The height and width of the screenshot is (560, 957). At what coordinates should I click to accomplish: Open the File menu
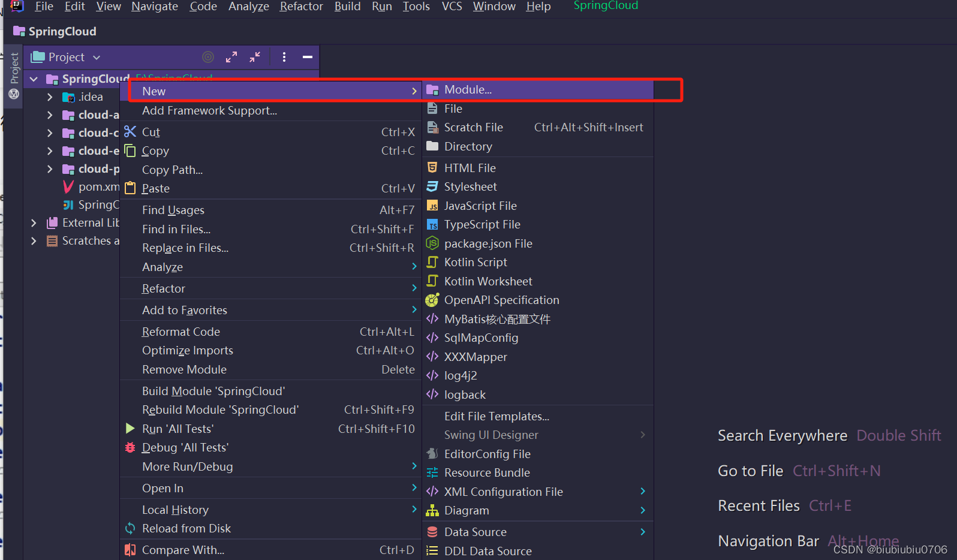point(44,7)
